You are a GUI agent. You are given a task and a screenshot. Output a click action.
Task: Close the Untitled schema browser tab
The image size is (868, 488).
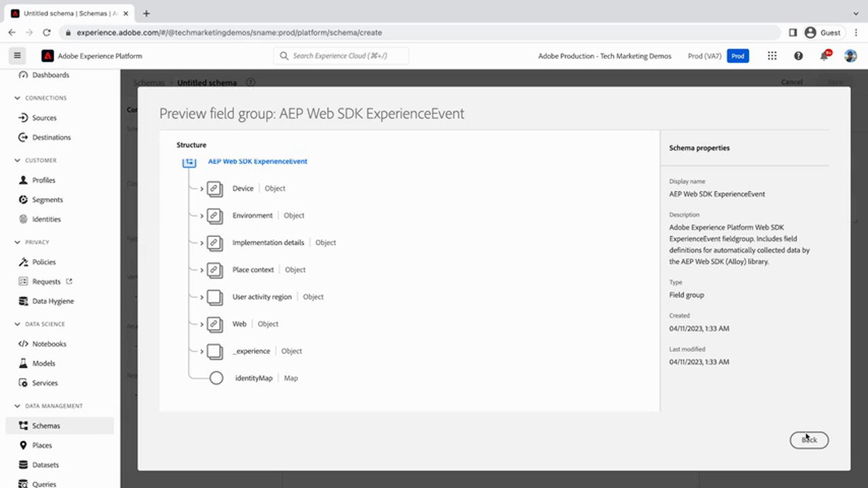point(126,13)
